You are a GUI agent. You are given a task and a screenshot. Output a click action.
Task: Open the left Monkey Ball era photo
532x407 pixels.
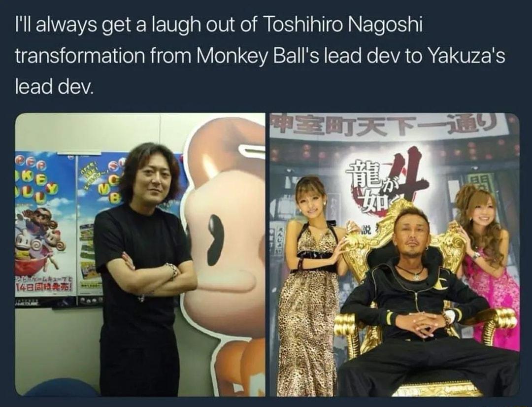[x=140, y=255]
